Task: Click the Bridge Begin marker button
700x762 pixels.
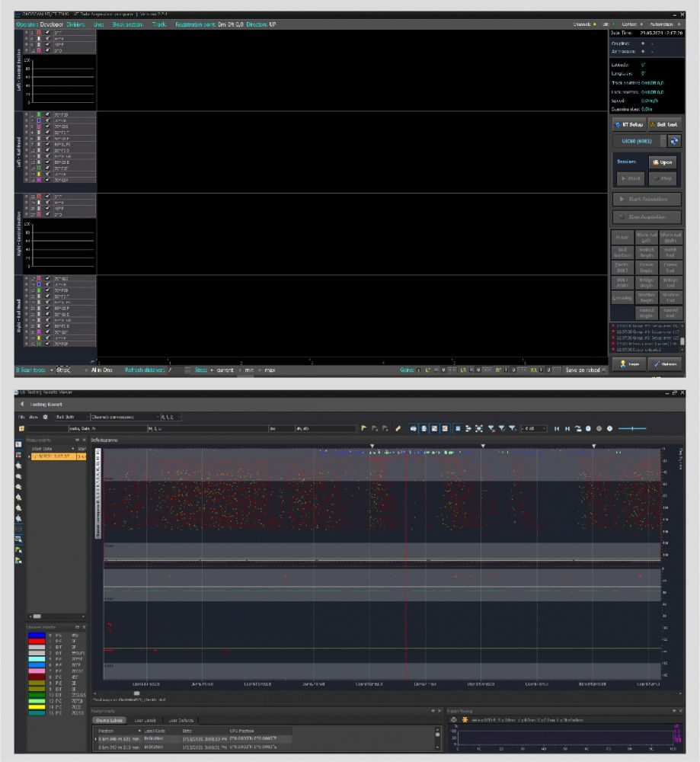Action: (x=647, y=282)
